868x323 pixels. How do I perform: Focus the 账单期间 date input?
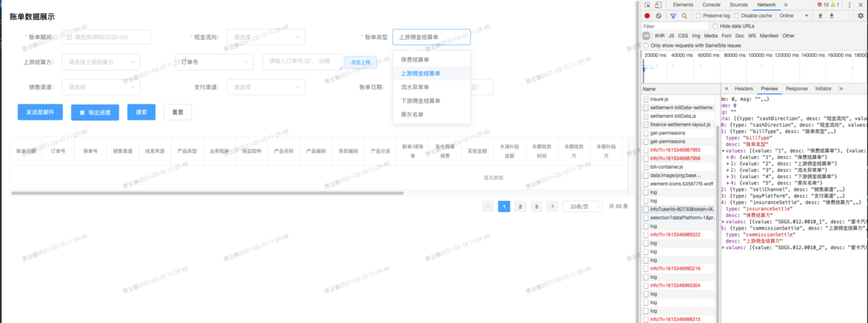[x=106, y=37]
